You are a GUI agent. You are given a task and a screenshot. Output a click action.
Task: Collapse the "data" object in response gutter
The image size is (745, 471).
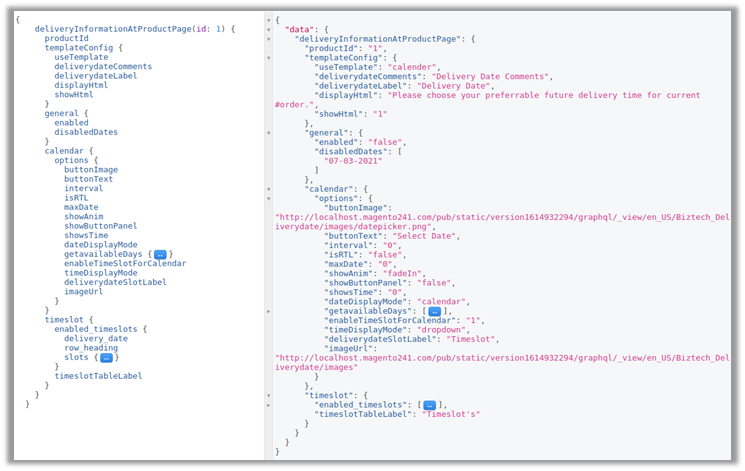[x=268, y=29]
